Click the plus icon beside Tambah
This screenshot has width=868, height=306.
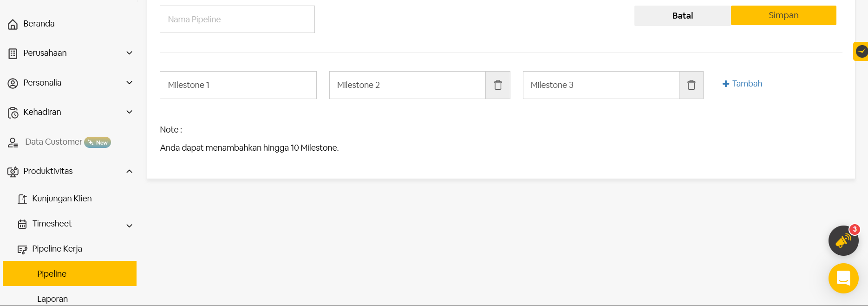[x=726, y=84]
